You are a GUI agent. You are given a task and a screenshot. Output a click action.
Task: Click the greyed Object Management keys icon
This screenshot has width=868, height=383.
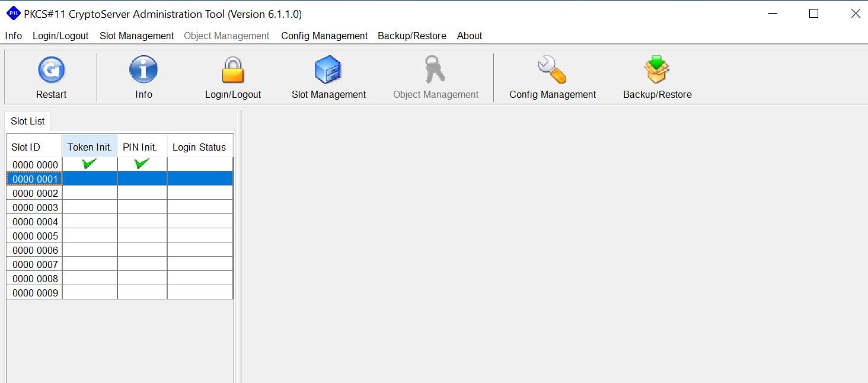(x=435, y=69)
